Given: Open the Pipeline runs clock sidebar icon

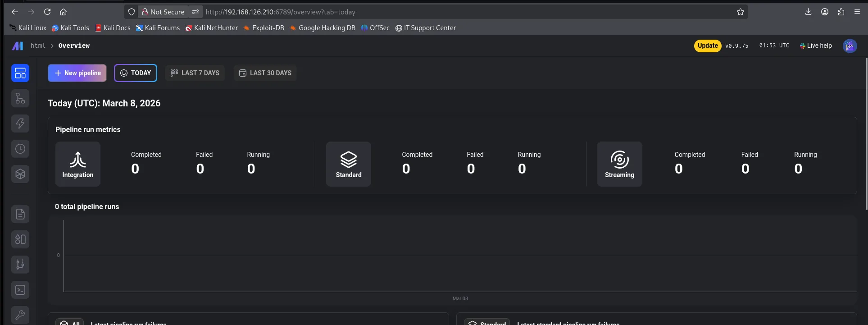Looking at the screenshot, I should (20, 149).
